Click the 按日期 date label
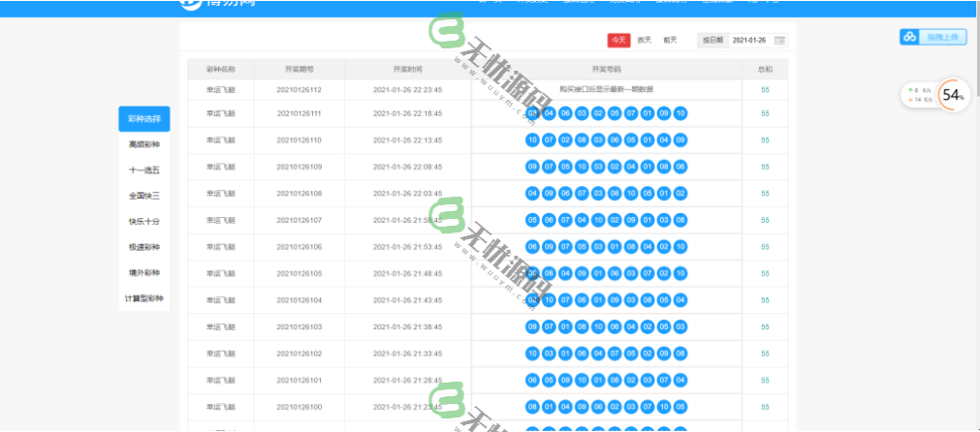Viewport: 980px width, 432px height. pyautogui.click(x=713, y=40)
